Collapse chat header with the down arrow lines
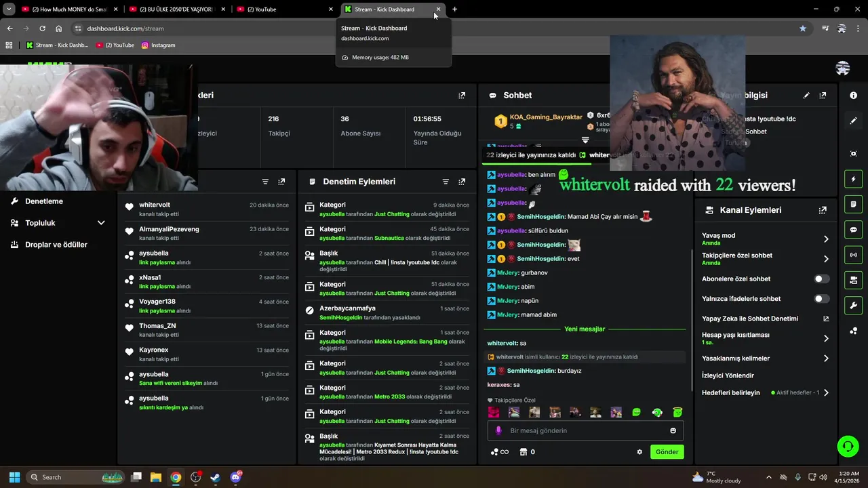The image size is (868, 488). 585,140
